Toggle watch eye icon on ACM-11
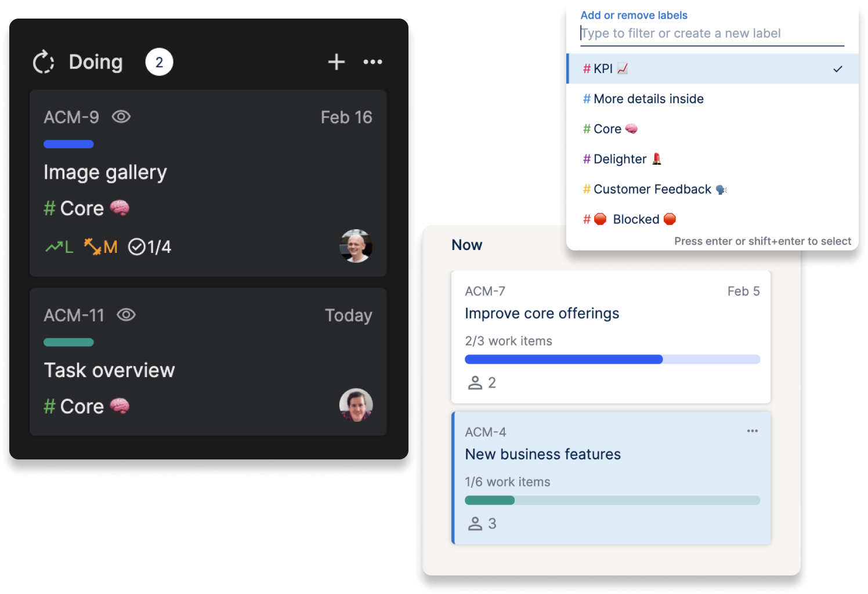The height and width of the screenshot is (594, 868). click(126, 314)
